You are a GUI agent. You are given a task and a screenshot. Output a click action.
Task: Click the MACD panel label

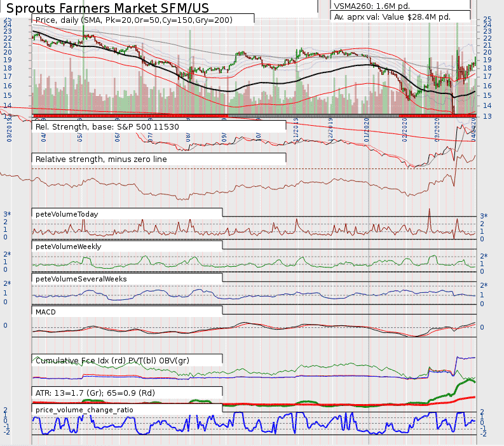[x=46, y=313]
